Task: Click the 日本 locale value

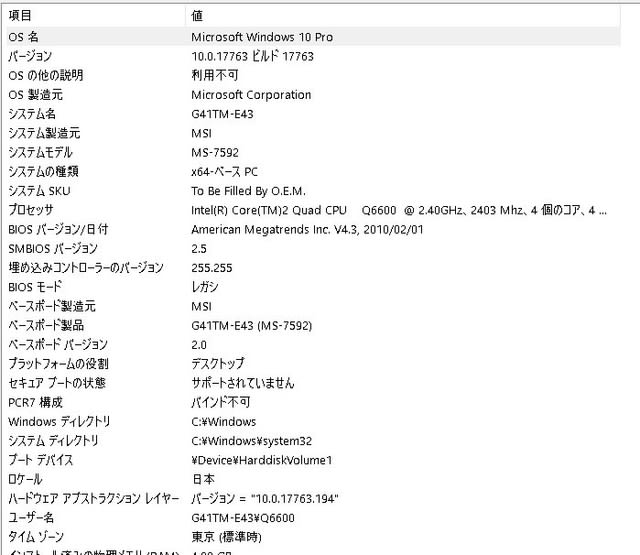Action: pyautogui.click(x=203, y=479)
